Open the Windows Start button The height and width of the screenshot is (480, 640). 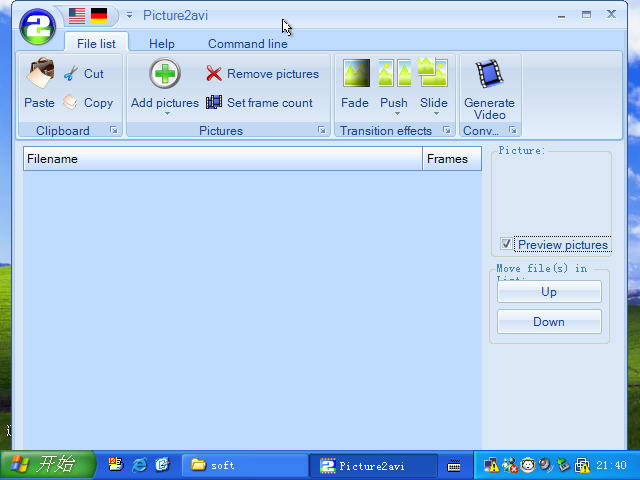(47, 465)
